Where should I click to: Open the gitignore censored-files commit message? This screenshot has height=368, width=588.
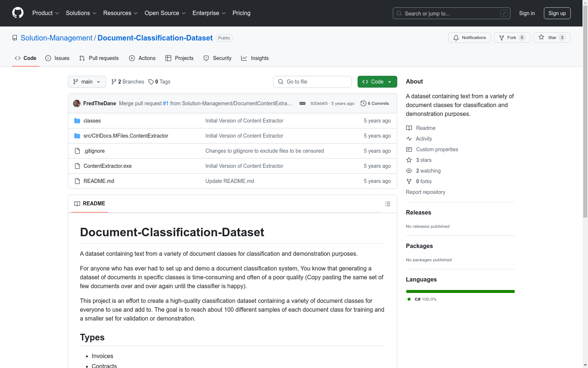(265, 151)
